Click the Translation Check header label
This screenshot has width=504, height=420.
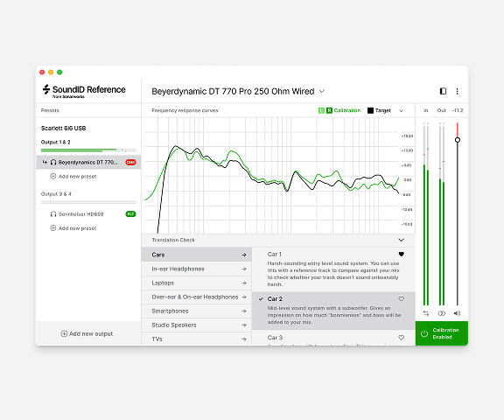pos(173,240)
